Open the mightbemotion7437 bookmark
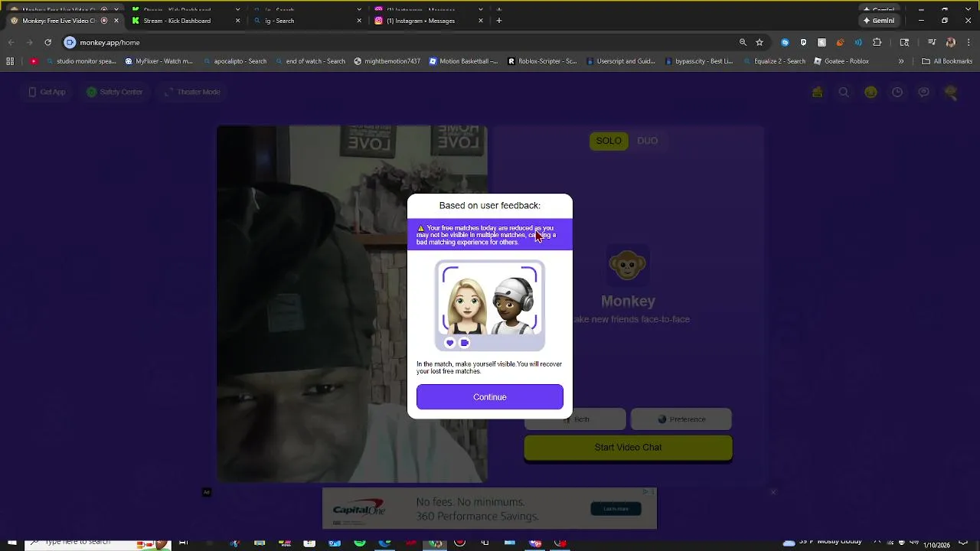Image resolution: width=980 pixels, height=551 pixels. click(387, 61)
